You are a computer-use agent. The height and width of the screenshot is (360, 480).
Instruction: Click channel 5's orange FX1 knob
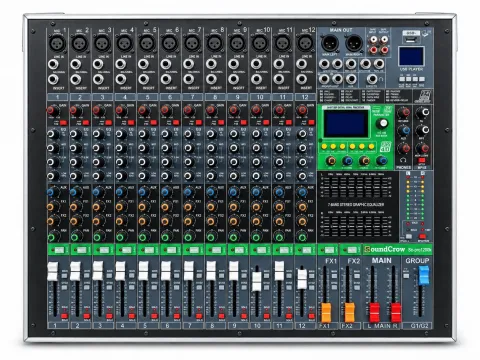[142, 207]
